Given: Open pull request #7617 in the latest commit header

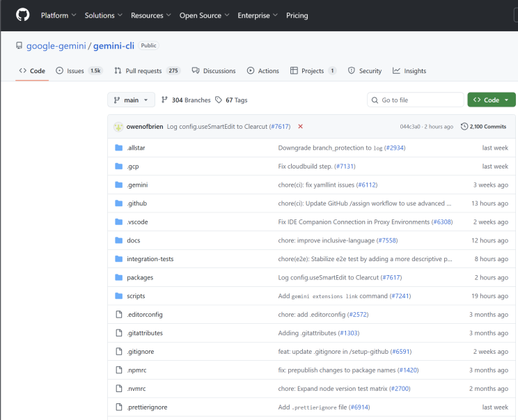Looking at the screenshot, I should tap(280, 127).
